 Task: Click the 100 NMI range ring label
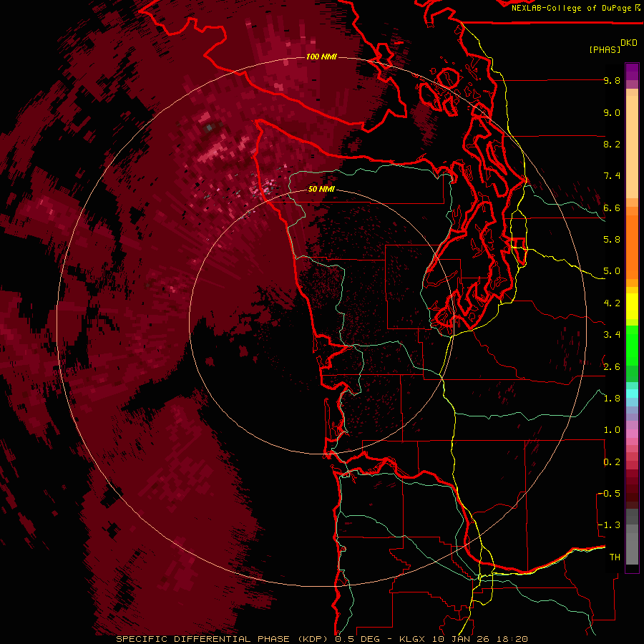pyautogui.click(x=321, y=57)
